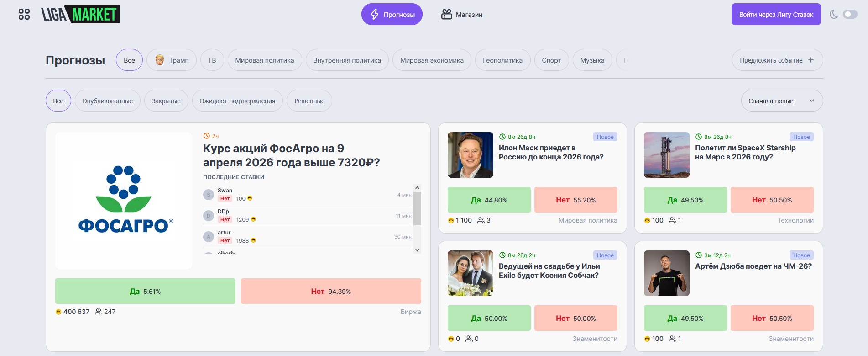Click the Liga Market logo
This screenshot has width=868, height=356.
click(x=81, y=14)
